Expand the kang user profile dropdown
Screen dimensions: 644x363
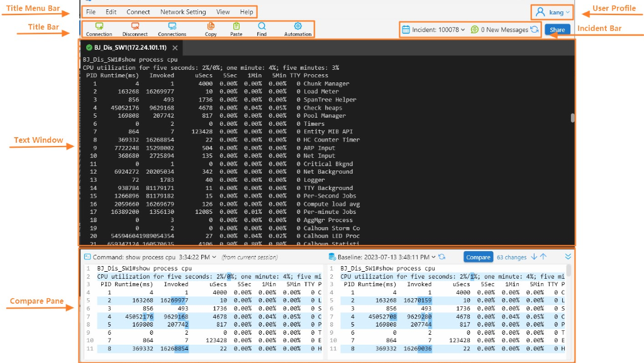tap(553, 12)
